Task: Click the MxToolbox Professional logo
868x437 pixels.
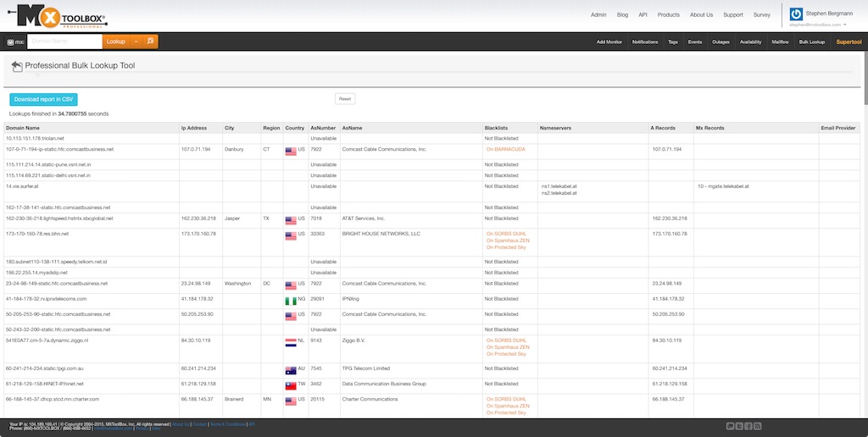Action: tap(58, 16)
